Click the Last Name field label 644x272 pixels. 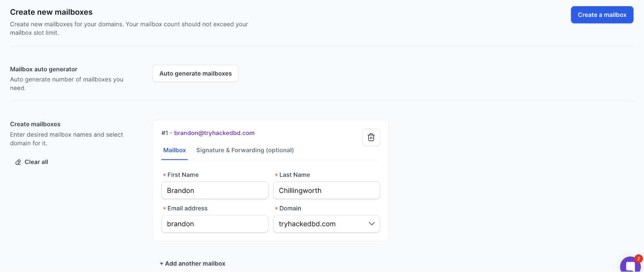[295, 175]
